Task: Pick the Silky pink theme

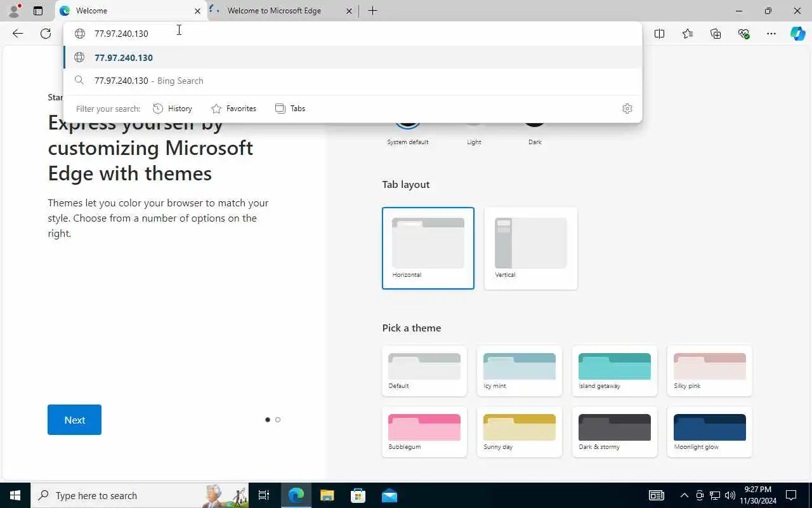Action: (x=710, y=371)
